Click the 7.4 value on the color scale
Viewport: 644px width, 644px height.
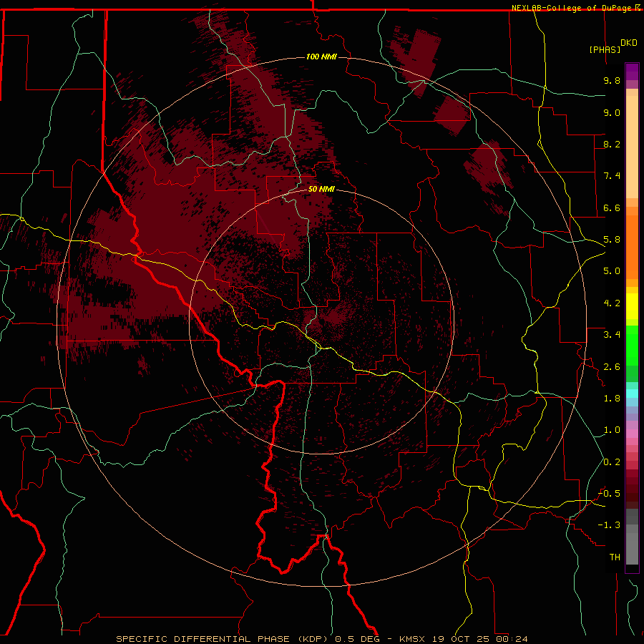pos(612,176)
